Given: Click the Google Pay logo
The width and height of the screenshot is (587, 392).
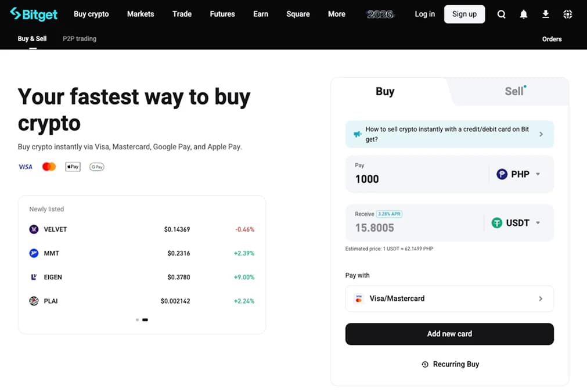Looking at the screenshot, I should click(x=96, y=167).
